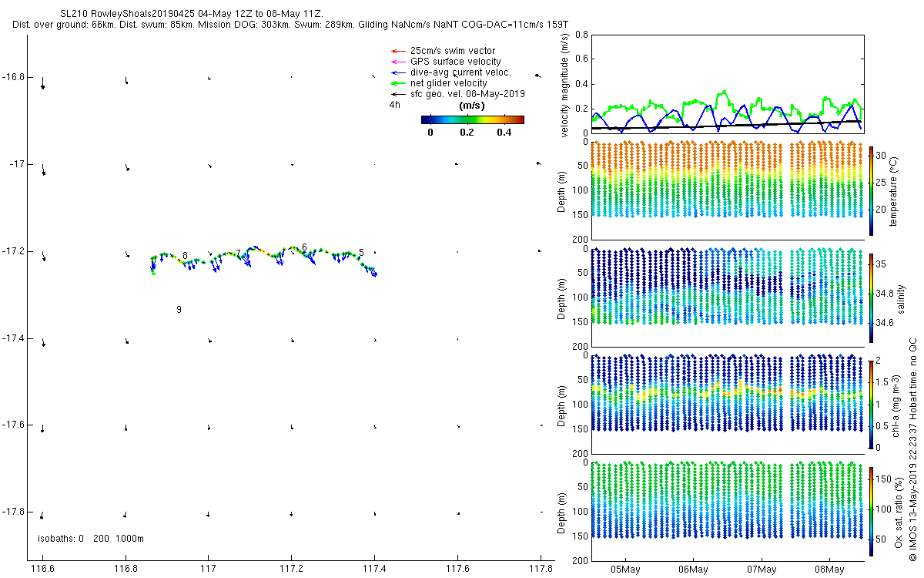
Task: Click waypoint marker 9 on the map
Action: [179, 309]
